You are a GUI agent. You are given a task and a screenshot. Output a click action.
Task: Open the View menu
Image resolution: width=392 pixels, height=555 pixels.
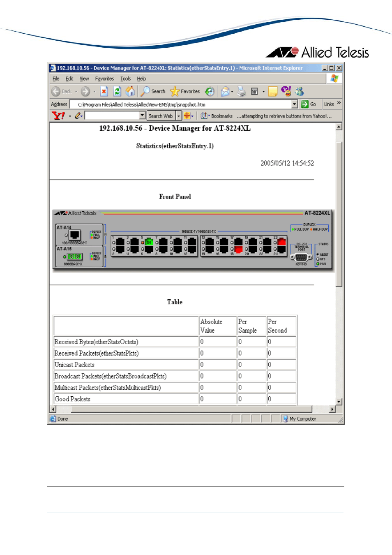(x=84, y=79)
